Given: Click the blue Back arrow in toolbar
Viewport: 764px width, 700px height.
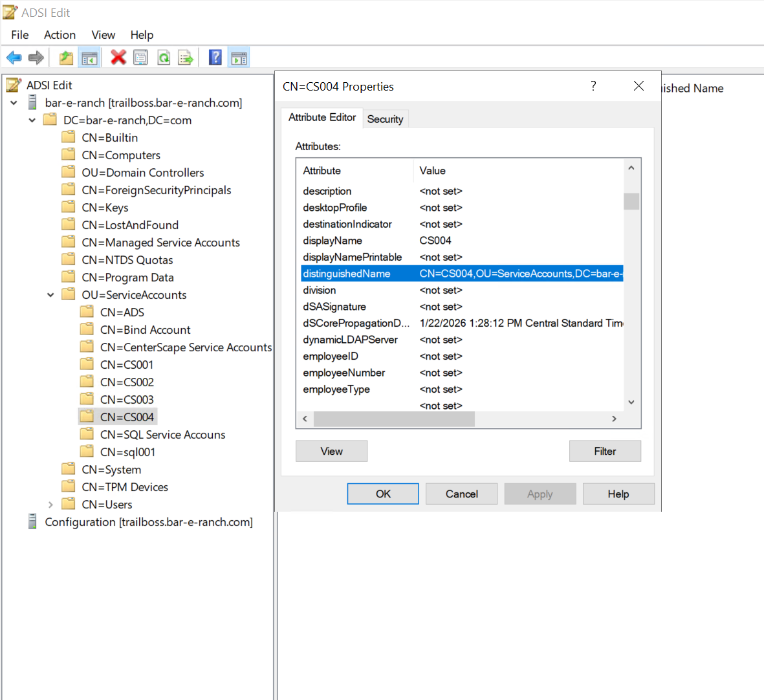Looking at the screenshot, I should click(x=14, y=58).
